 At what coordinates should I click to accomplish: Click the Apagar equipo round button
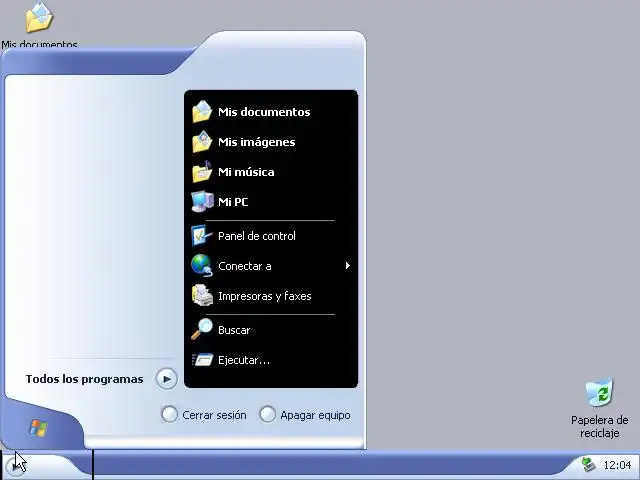(x=267, y=414)
